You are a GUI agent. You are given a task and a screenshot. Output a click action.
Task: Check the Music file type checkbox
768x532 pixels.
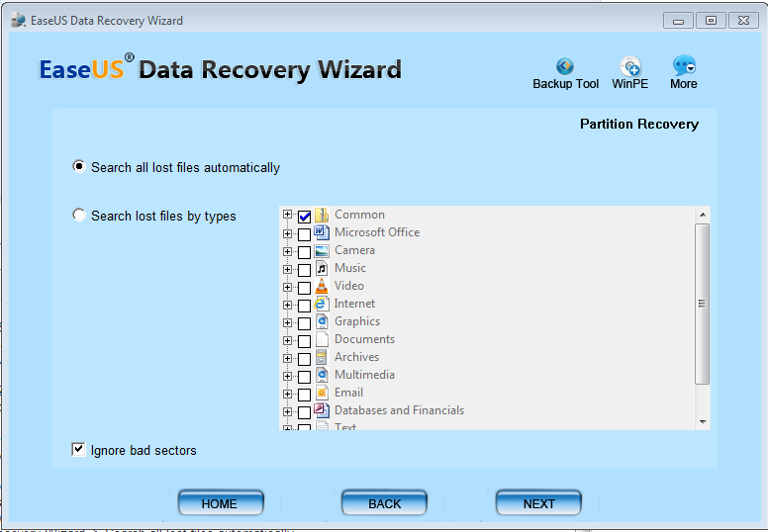304,270
